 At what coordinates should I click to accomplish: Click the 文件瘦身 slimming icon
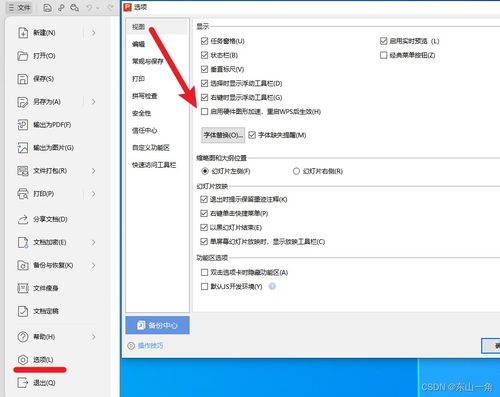click(23, 288)
